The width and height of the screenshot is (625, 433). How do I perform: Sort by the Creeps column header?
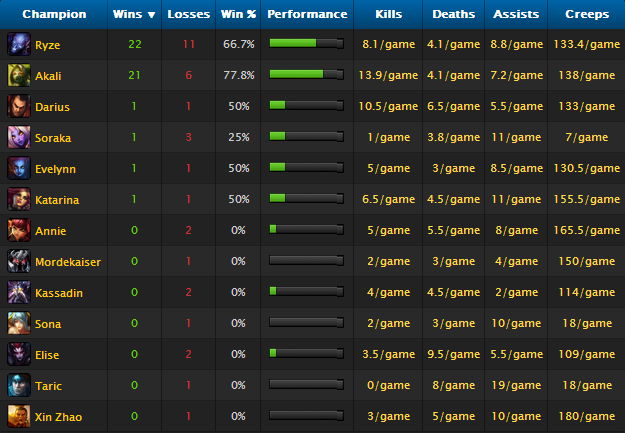[587, 14]
